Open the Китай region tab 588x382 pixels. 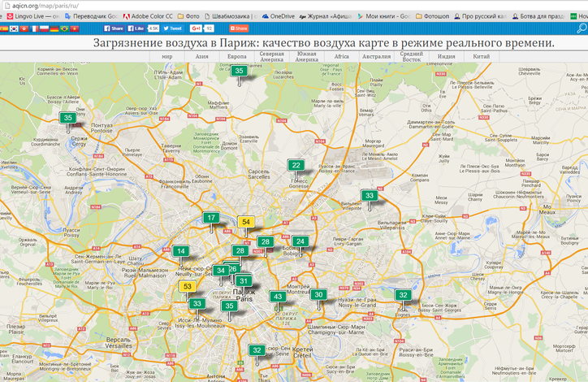[481, 57]
